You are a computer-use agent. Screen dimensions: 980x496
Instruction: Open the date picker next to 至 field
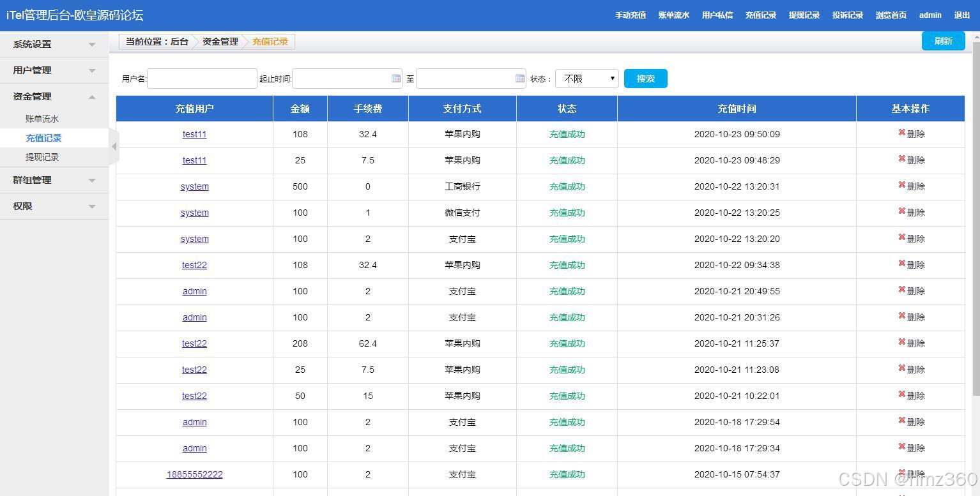click(x=519, y=78)
